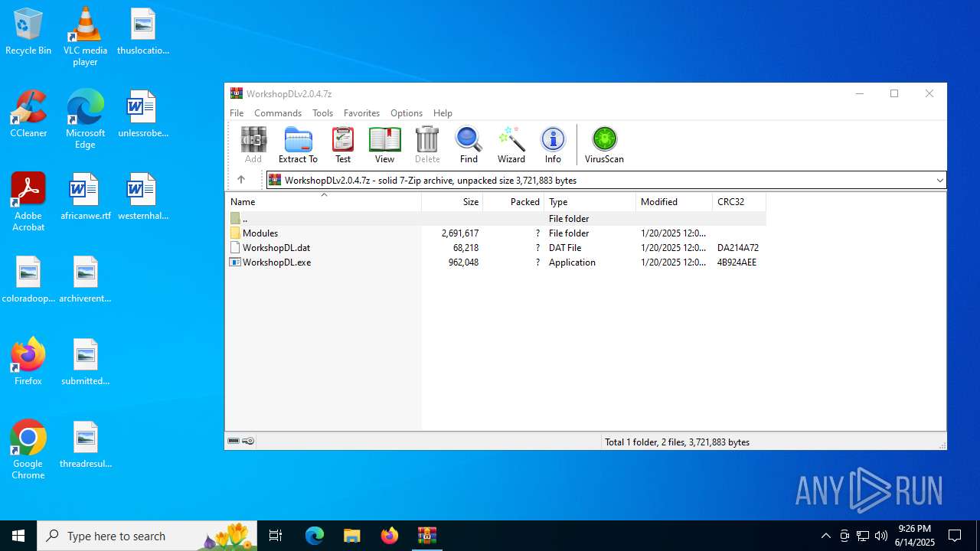
Task: Sort by the Size column header
Action: coord(452,201)
